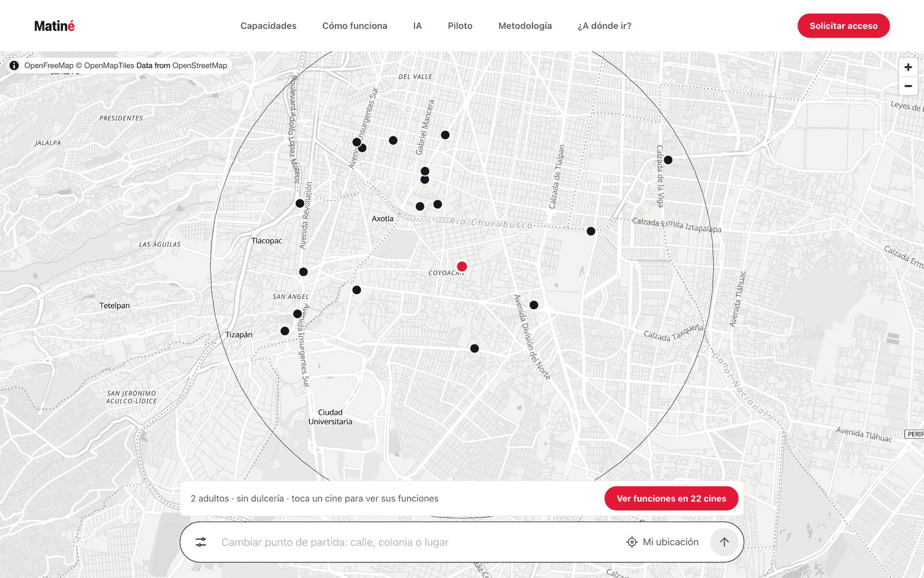Navigate to Piloto

tap(460, 26)
